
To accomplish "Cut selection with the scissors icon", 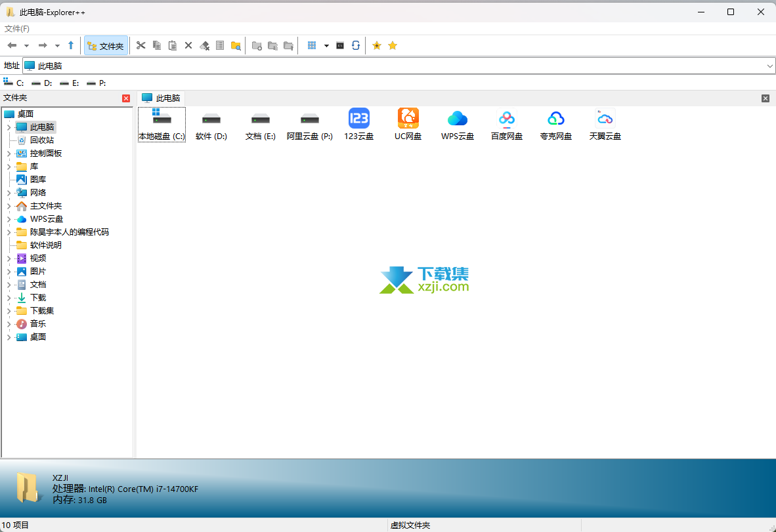I will pyautogui.click(x=141, y=45).
